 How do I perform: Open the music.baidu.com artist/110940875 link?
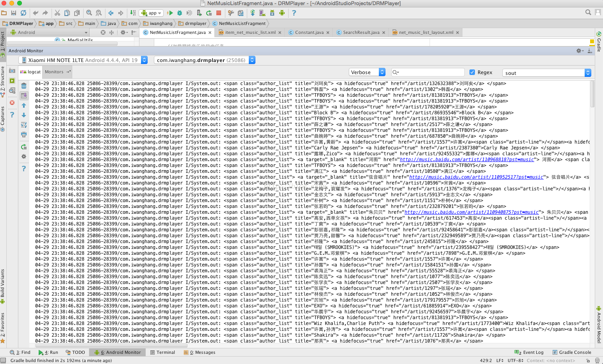[471, 212]
